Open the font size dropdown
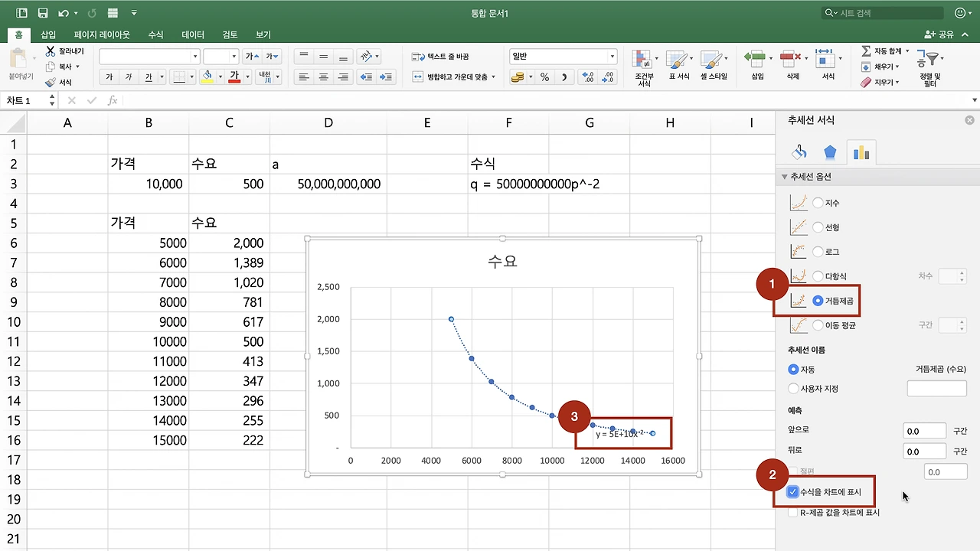980x551 pixels. [234, 57]
